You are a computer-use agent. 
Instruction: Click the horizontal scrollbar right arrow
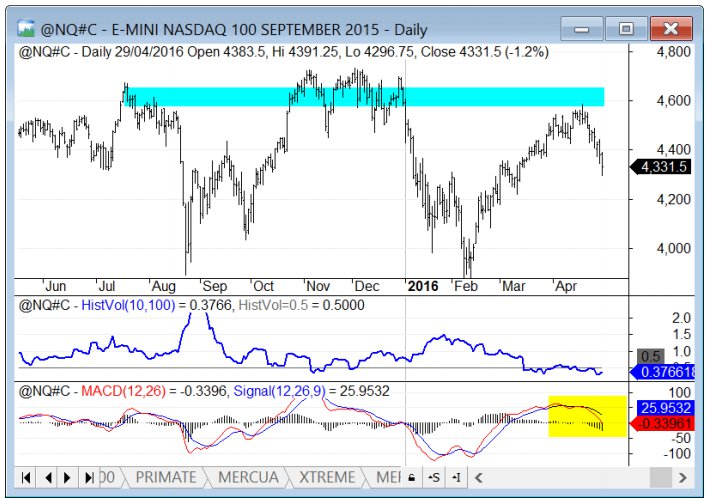tap(682, 477)
